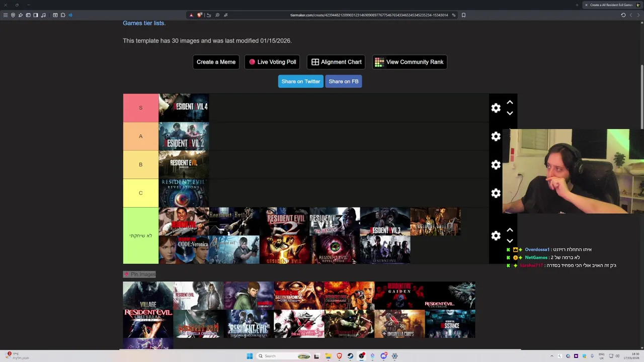Click the bookmark icon beside address bar
Viewport: 644px width, 362px height.
point(463,15)
